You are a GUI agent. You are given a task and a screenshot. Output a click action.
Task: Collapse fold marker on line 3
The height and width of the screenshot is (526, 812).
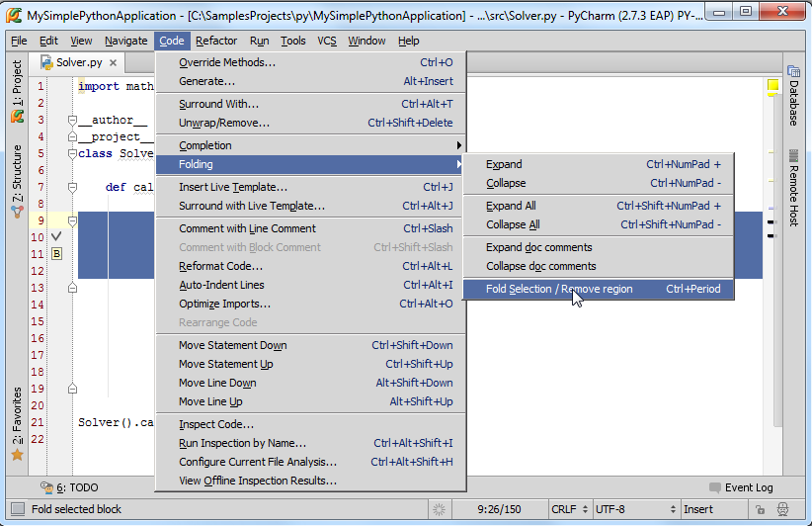(72, 121)
